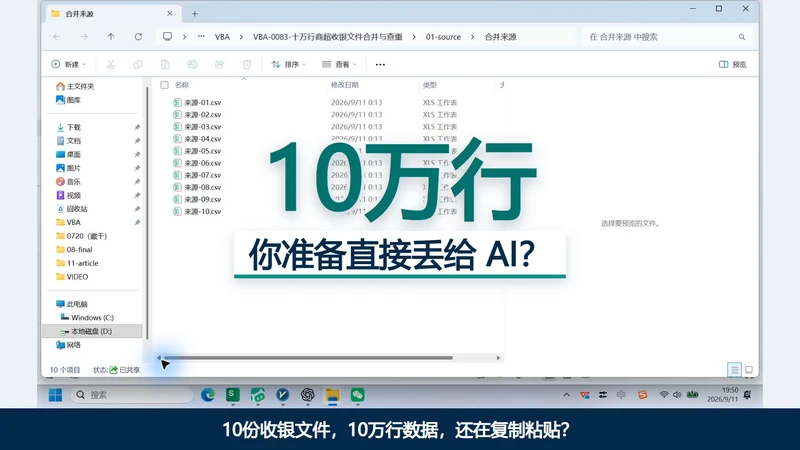Open the 查看 view dropdown
Screen dimensions: 800x450
pos(339,64)
